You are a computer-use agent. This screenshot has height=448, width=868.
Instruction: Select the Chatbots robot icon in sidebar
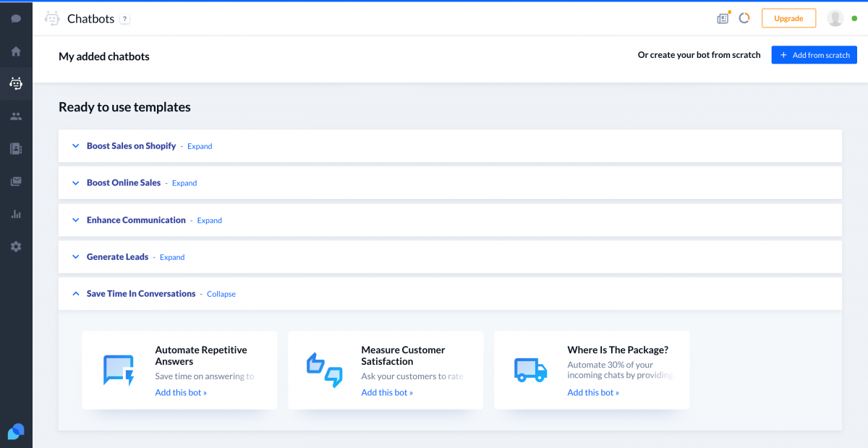(16, 84)
